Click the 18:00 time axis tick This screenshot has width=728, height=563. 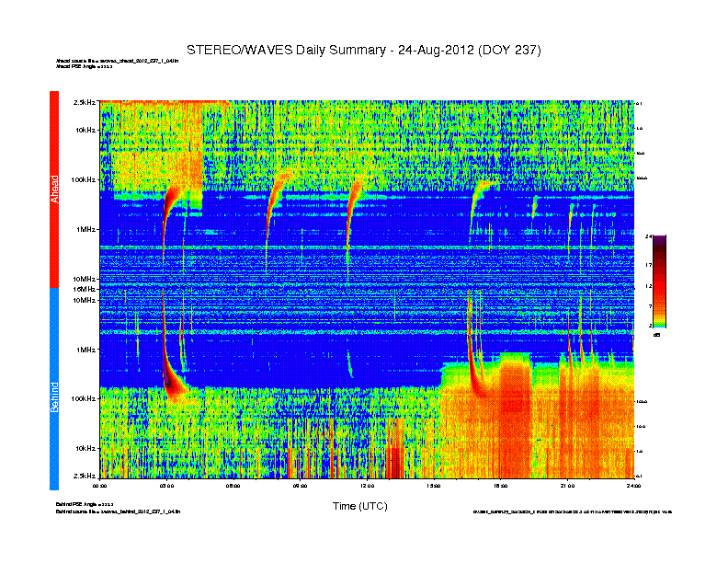coord(500,484)
